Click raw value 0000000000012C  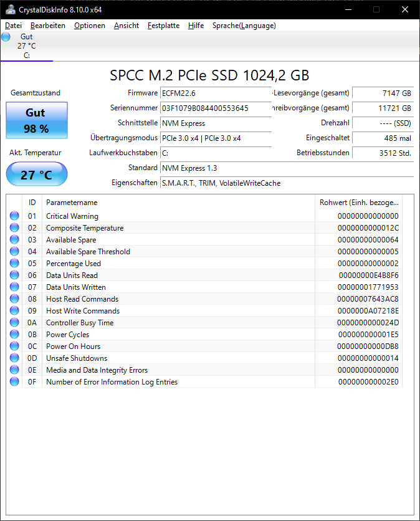(368, 228)
